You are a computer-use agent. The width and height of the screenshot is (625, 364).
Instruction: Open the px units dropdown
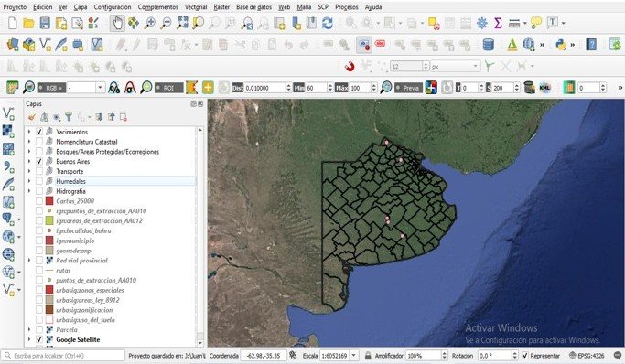[x=455, y=66]
